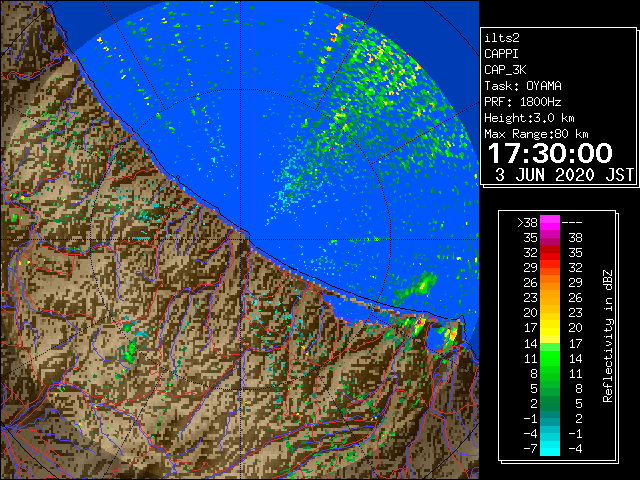The height and width of the screenshot is (480, 640).
Task: Click the 17:30:00 timestamp
Action: (x=550, y=153)
